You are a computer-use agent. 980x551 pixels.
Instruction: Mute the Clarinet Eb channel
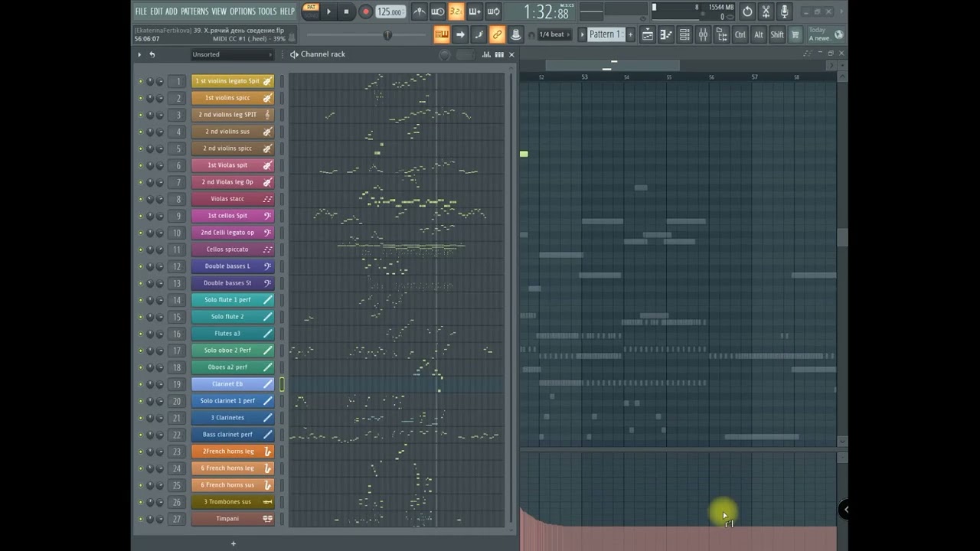point(140,384)
